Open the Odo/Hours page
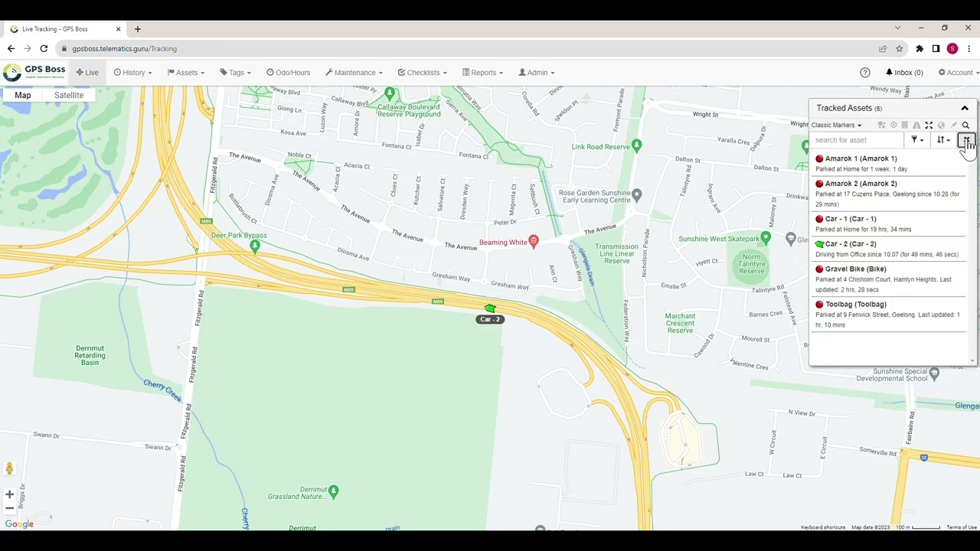Viewport: 980px width, 551px height. pos(289,73)
